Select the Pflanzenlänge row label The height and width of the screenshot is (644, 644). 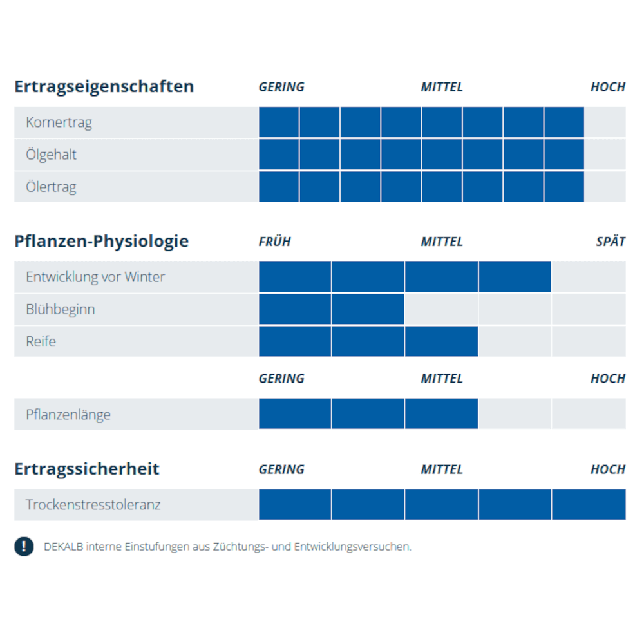pyautogui.click(x=68, y=414)
